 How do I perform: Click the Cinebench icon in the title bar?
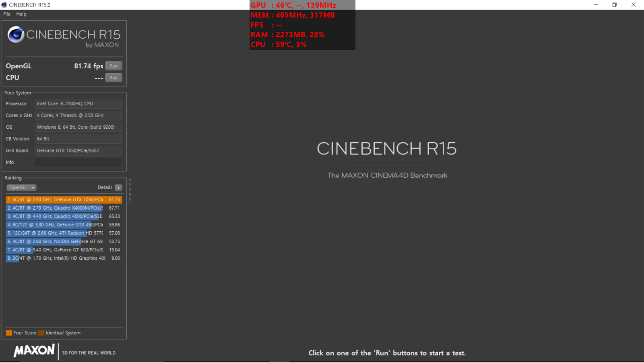4,5
